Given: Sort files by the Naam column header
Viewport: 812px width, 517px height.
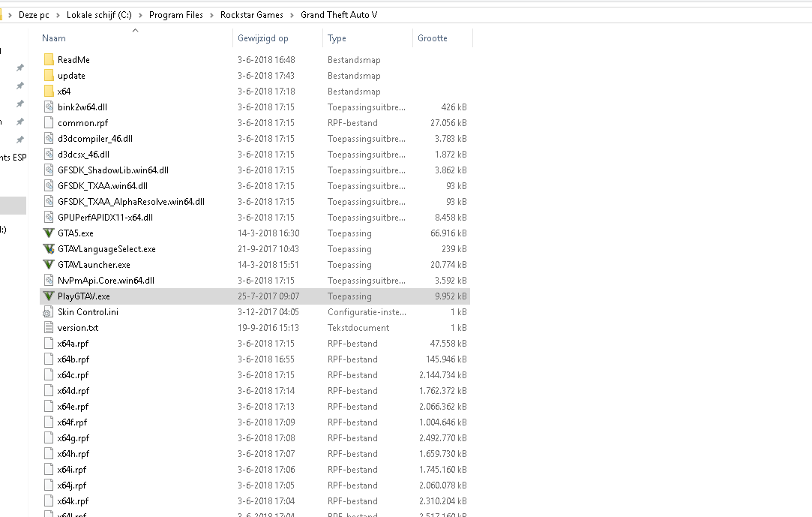Looking at the screenshot, I should pyautogui.click(x=54, y=38).
